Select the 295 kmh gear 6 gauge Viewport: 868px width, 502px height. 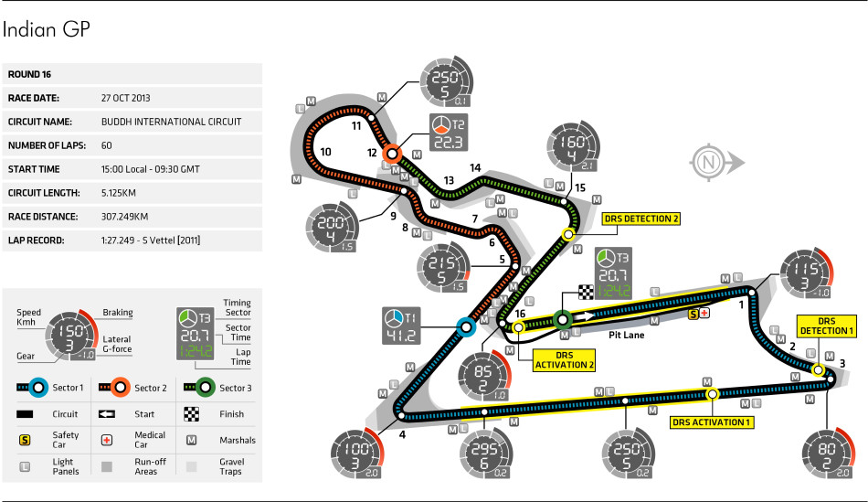pyautogui.click(x=485, y=454)
